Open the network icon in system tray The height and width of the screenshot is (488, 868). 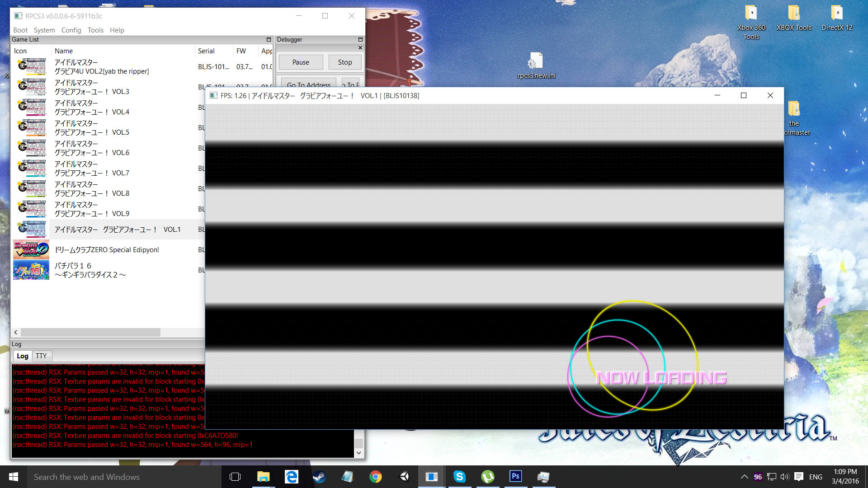[x=772, y=477]
